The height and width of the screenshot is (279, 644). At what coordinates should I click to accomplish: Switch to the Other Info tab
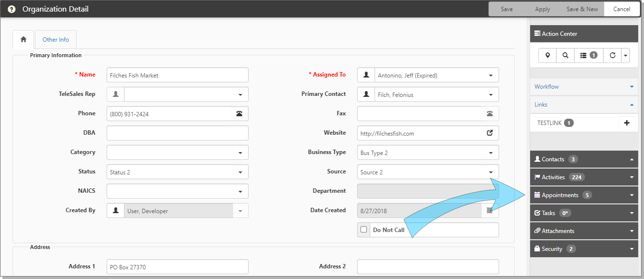(56, 40)
